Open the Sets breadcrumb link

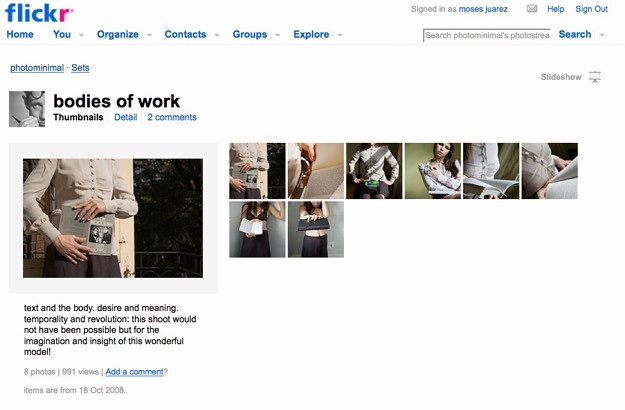(81, 68)
